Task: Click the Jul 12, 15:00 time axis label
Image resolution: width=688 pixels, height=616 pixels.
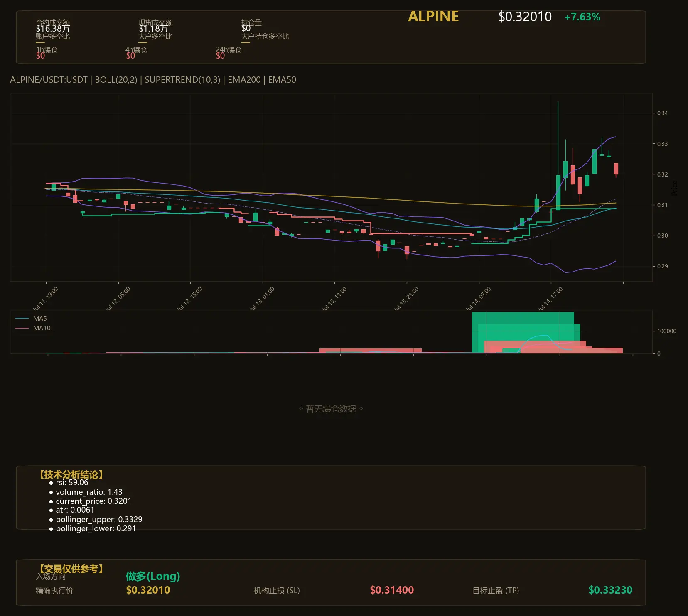Action: (x=190, y=298)
